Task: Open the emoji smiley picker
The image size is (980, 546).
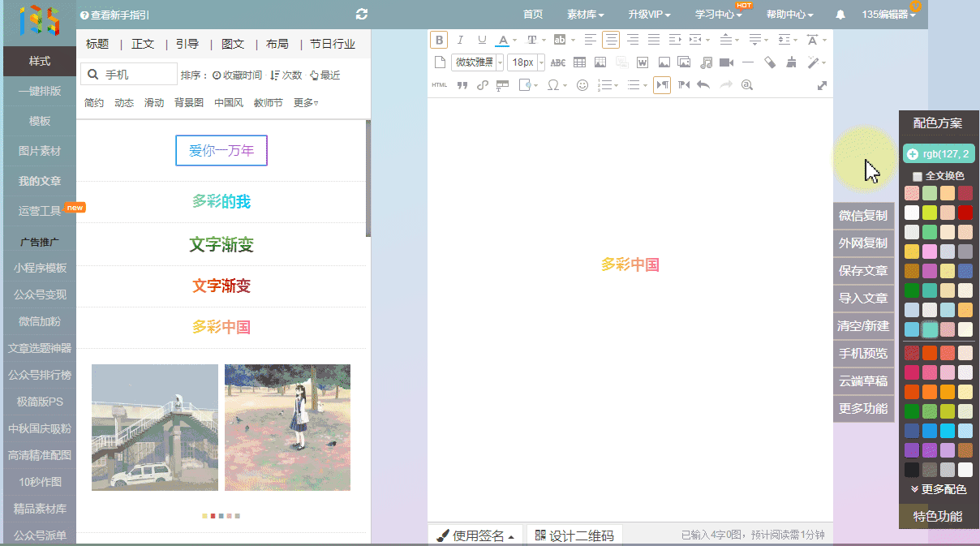Action: tap(582, 85)
